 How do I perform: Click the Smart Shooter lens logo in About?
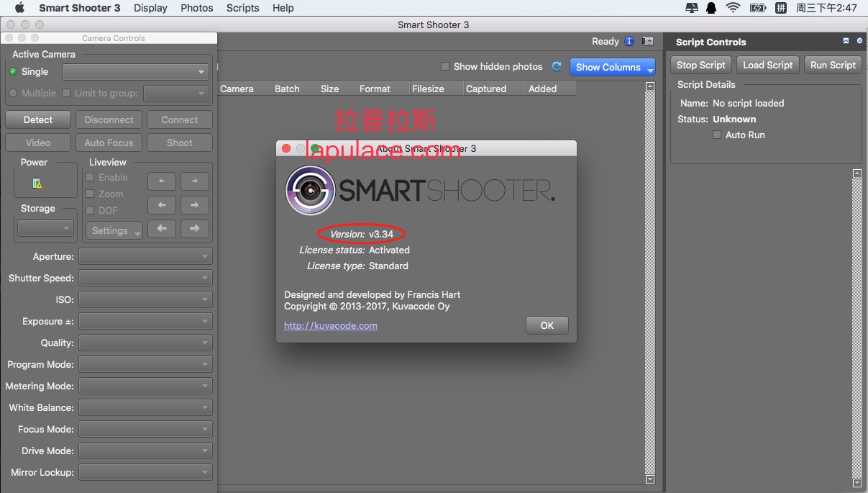(x=310, y=191)
